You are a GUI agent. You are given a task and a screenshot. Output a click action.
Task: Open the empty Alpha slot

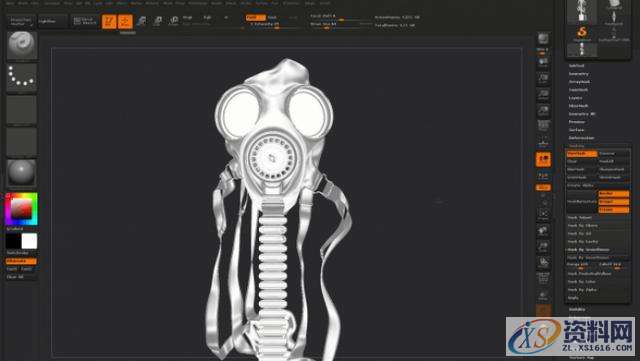pyautogui.click(x=22, y=110)
